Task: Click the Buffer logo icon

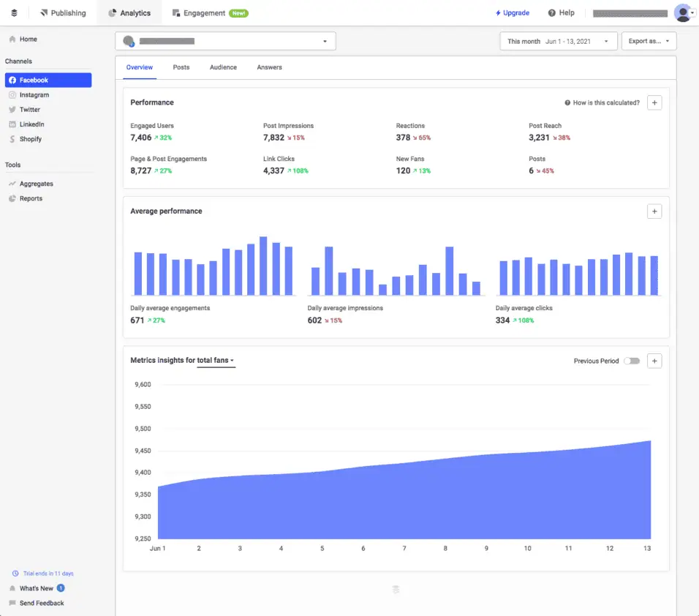Action: [14, 13]
